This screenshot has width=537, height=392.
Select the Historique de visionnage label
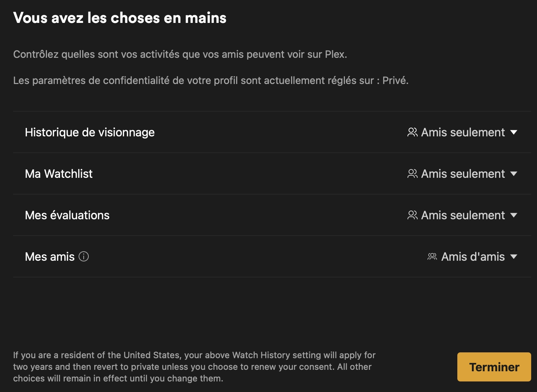(x=90, y=132)
